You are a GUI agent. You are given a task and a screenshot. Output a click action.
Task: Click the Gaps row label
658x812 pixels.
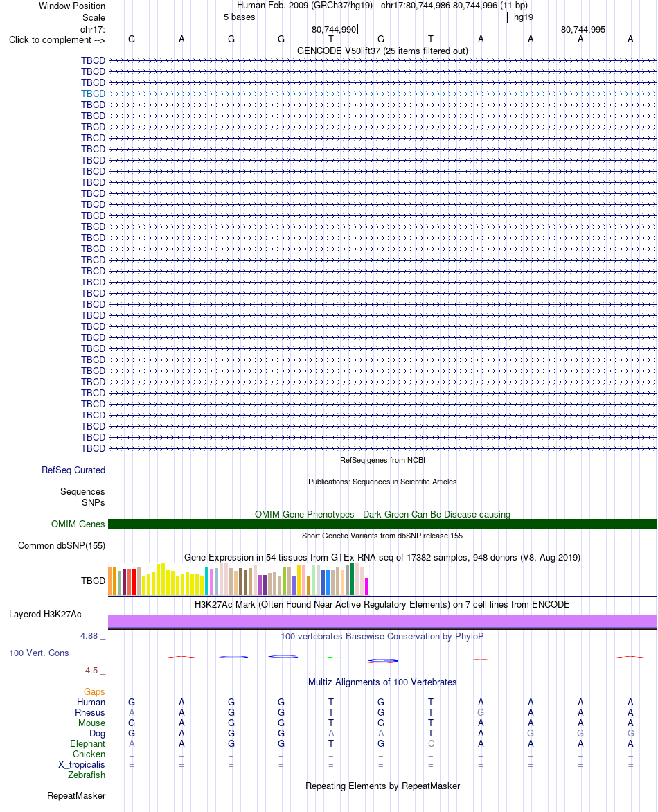click(95, 692)
